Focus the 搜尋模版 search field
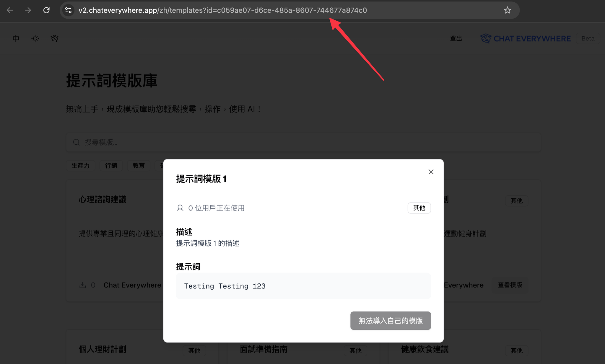The image size is (605, 364). tap(303, 142)
